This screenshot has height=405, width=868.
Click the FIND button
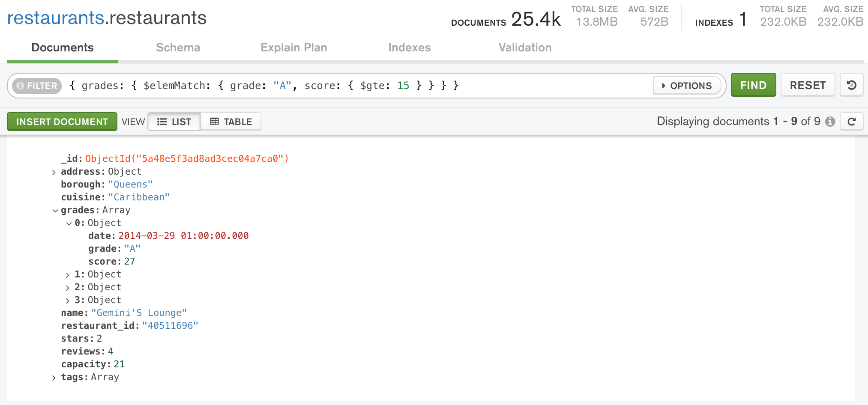pos(753,85)
